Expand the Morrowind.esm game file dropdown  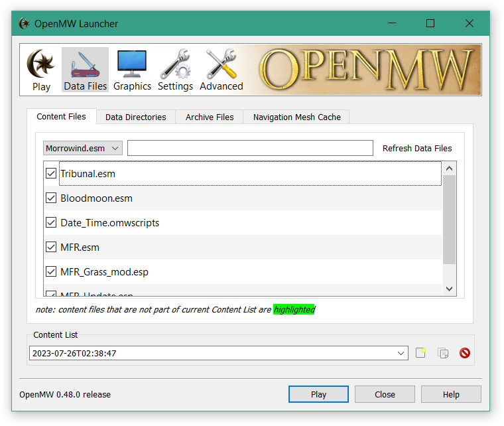82,148
